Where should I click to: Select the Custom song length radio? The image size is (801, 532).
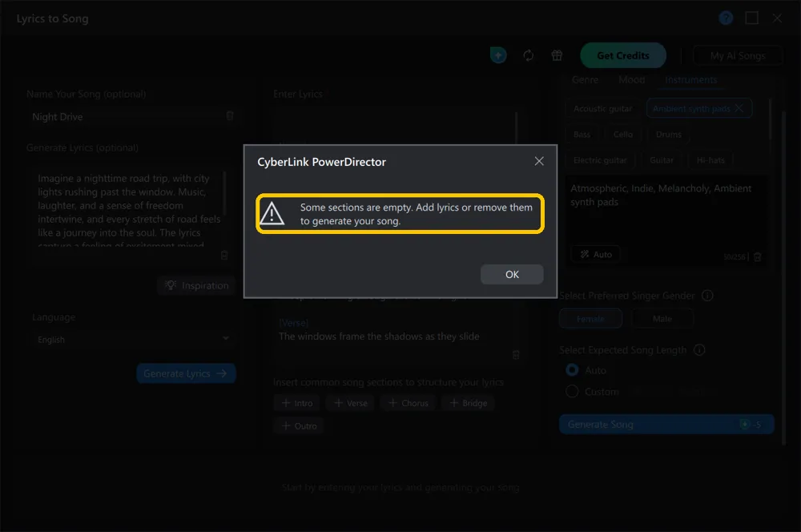pos(572,392)
